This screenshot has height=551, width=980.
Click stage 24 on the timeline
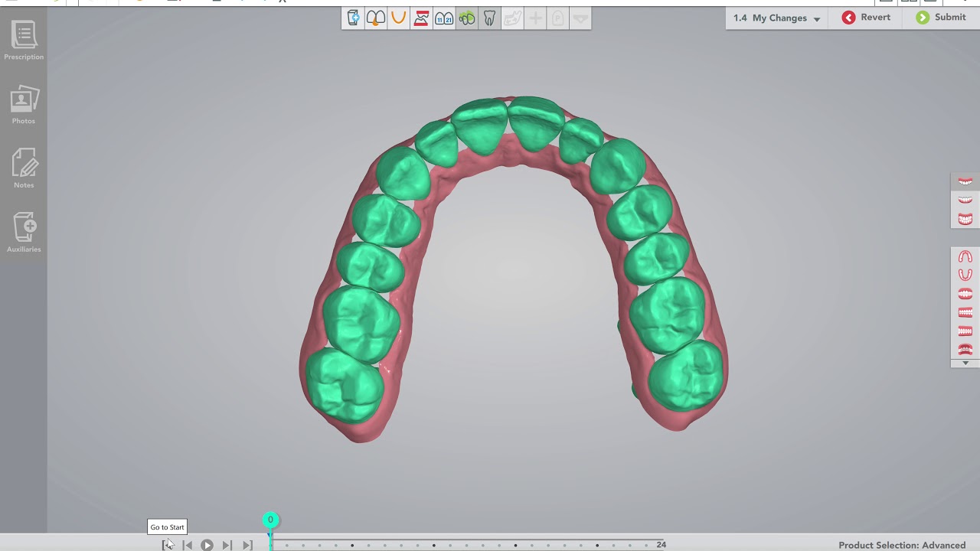point(661,545)
